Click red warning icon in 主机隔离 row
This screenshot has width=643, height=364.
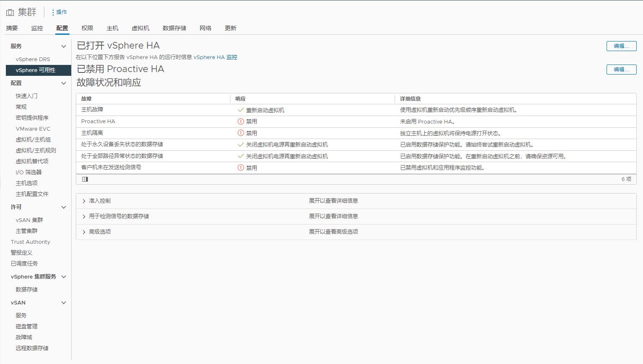click(240, 133)
